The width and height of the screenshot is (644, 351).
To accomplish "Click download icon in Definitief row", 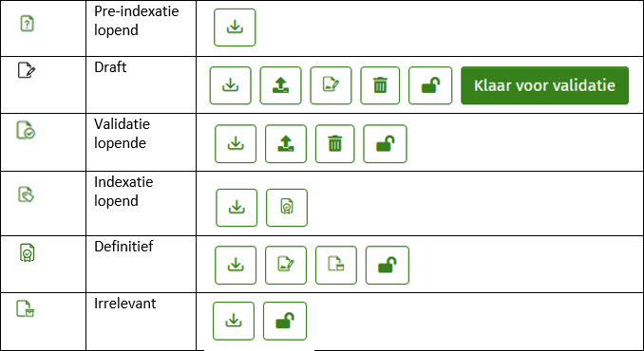I will pos(236,265).
